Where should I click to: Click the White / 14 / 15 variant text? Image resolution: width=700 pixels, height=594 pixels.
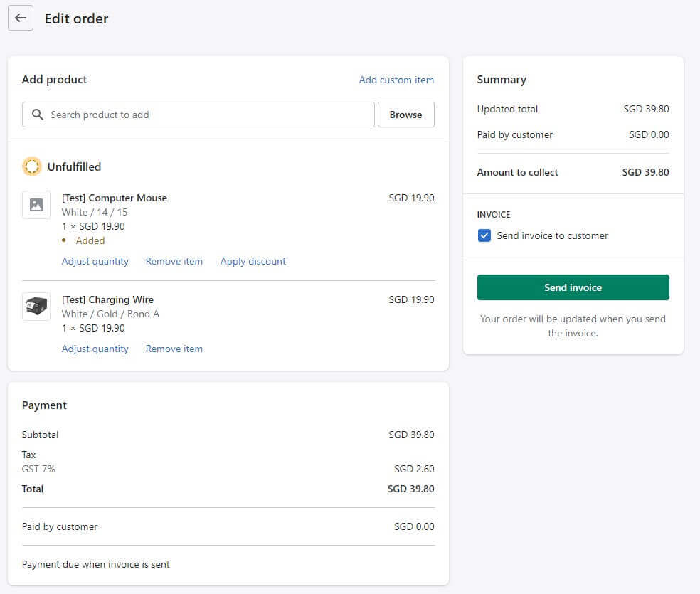click(x=95, y=213)
